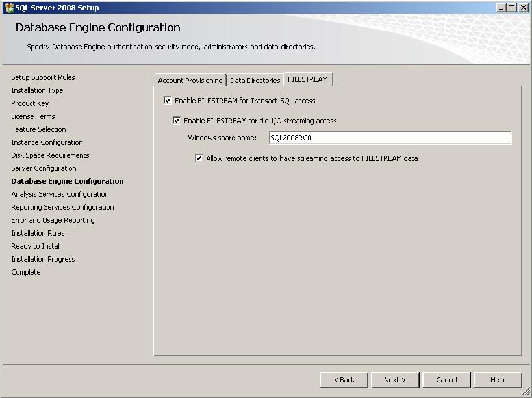Switch to the Account Provisioning tab

pos(190,81)
